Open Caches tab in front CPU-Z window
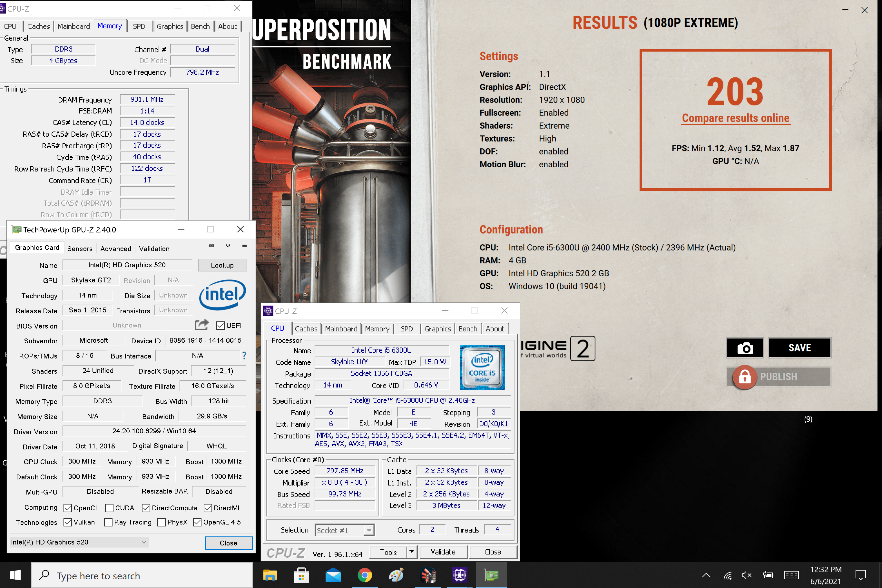Screen dimensions: 882x588 [306, 329]
